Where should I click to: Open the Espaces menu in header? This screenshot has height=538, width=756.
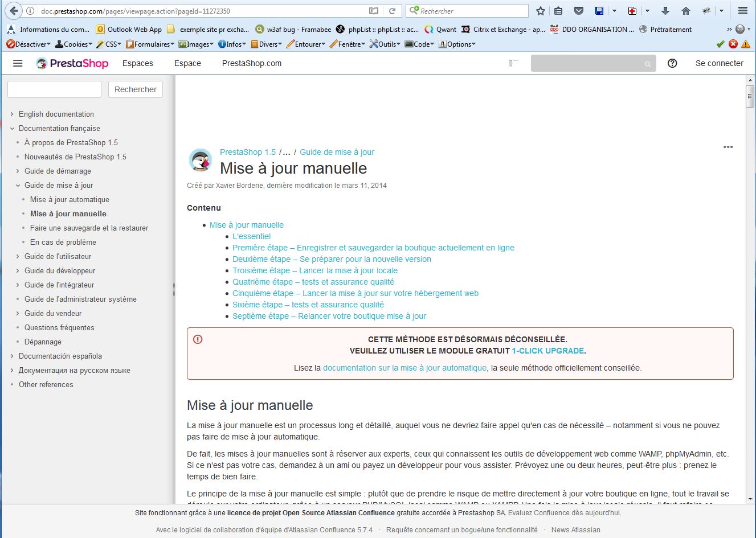[x=137, y=63]
